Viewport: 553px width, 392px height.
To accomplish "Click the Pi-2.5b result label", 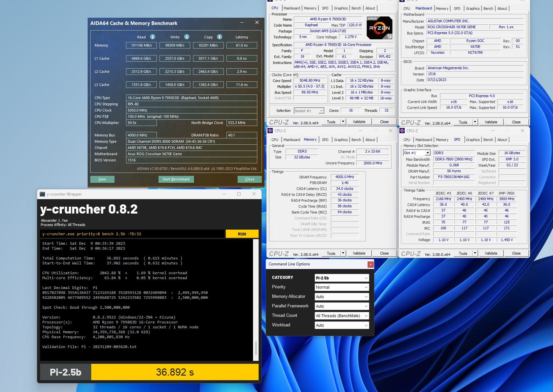I will point(66,372).
